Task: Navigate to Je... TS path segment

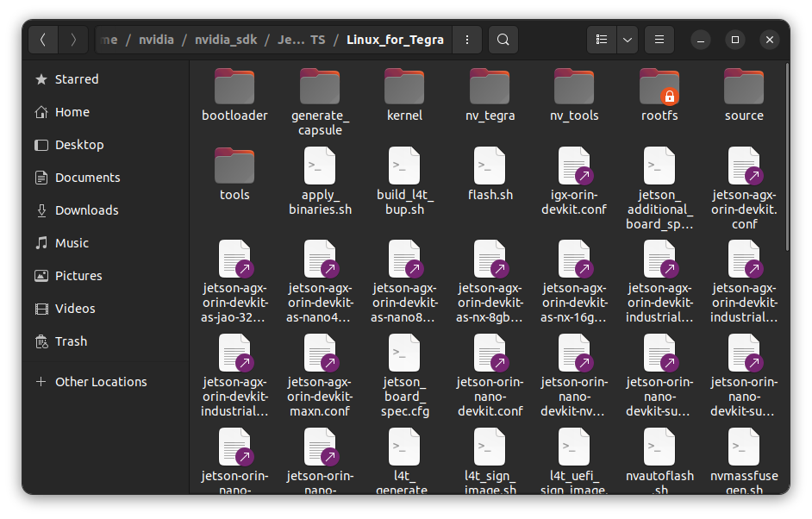Action: point(301,40)
